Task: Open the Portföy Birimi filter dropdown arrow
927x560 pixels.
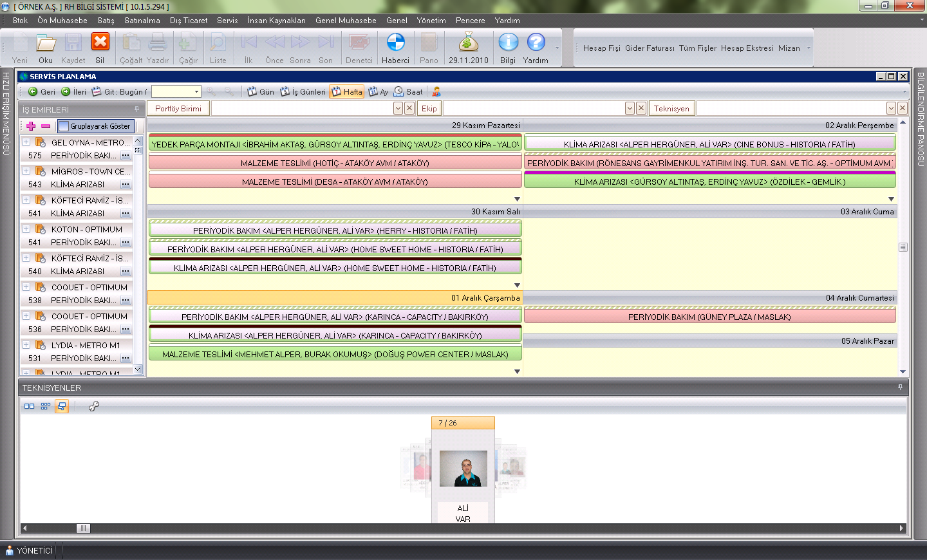Action: [x=398, y=109]
